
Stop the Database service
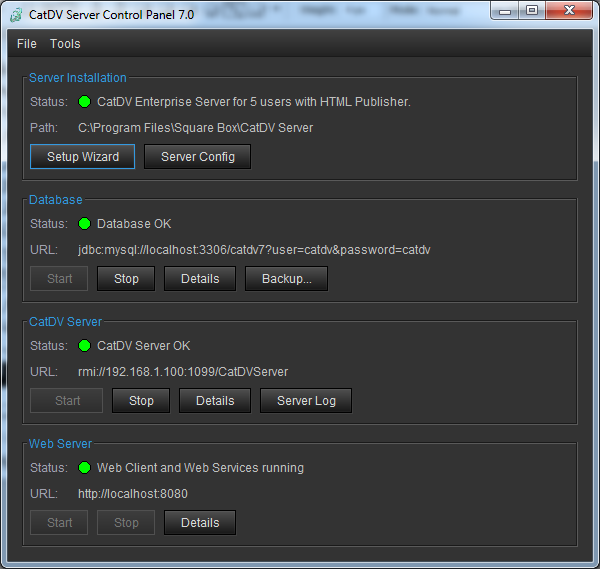(126, 279)
